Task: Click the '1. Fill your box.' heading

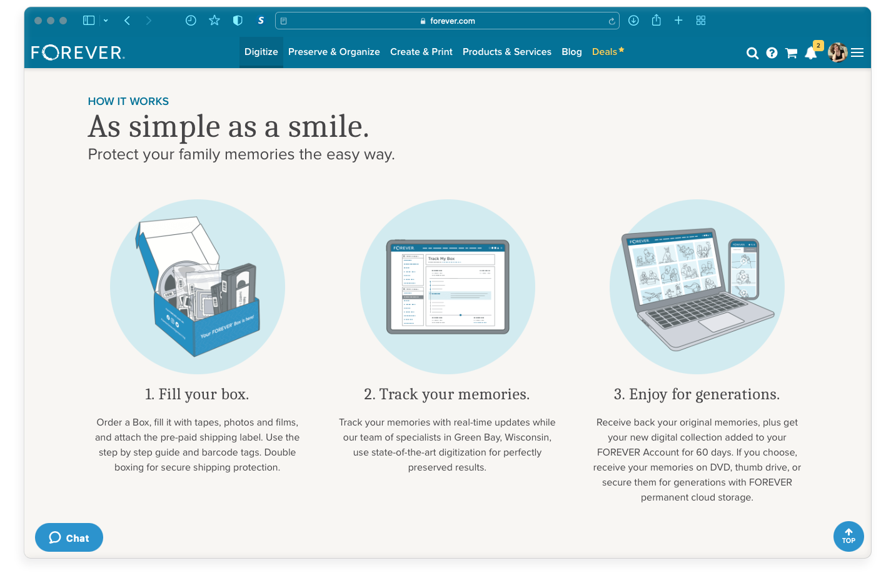Action: [197, 394]
